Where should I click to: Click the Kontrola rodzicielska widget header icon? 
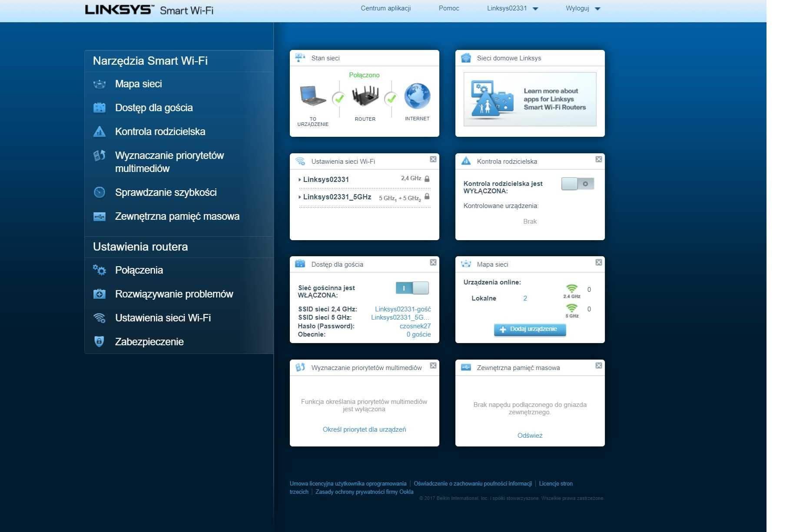click(466, 161)
